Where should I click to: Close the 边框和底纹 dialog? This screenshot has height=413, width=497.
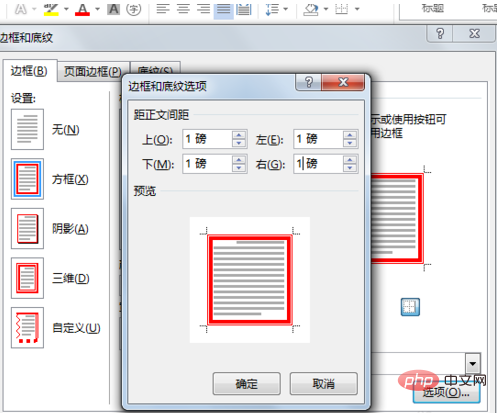(x=474, y=34)
